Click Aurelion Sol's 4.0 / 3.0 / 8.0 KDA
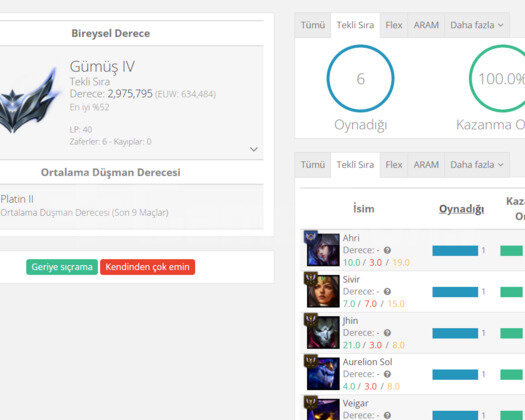This screenshot has height=420, width=525. click(x=371, y=386)
